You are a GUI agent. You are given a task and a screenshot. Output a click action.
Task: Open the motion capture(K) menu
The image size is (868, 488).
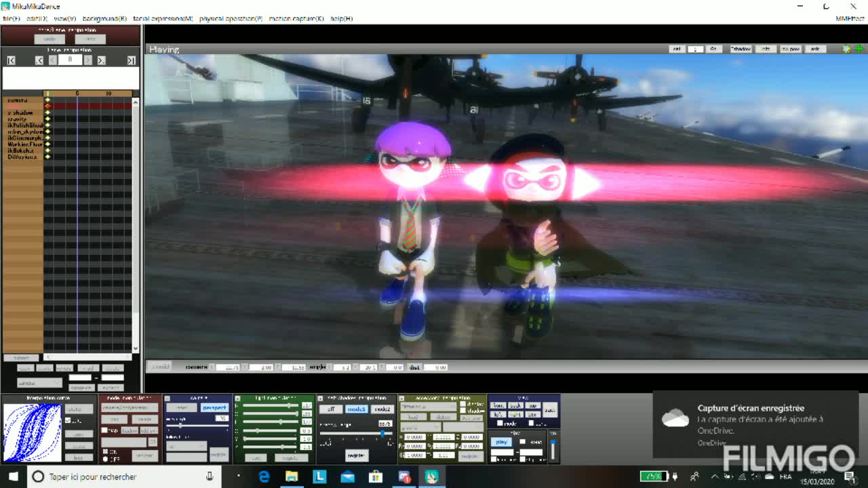pos(296,18)
